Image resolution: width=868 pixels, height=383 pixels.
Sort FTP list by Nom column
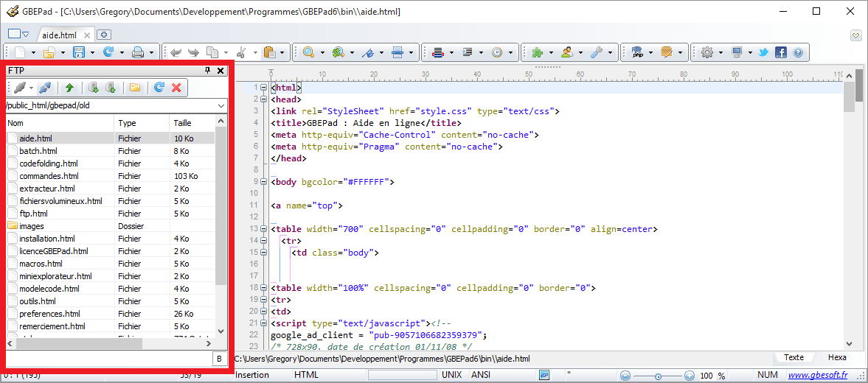[60, 123]
